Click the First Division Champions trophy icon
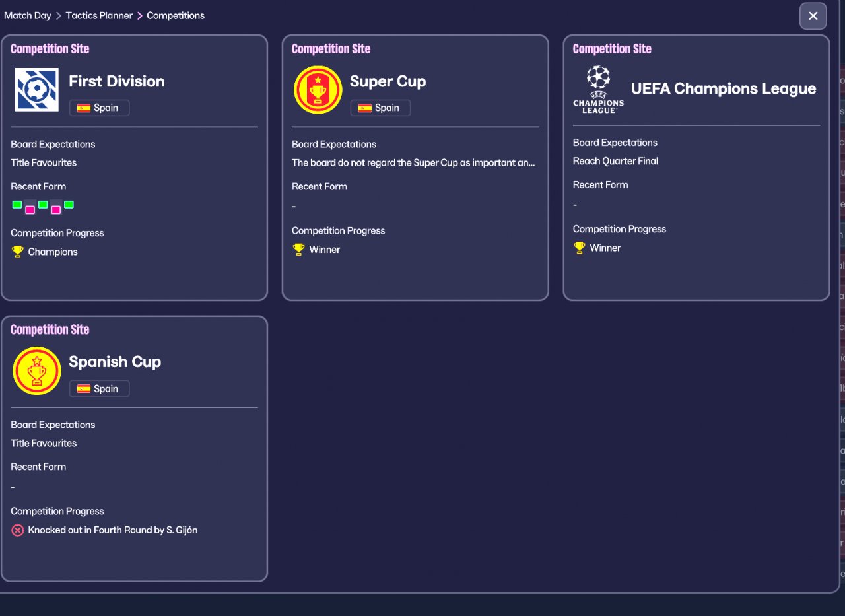 click(17, 252)
